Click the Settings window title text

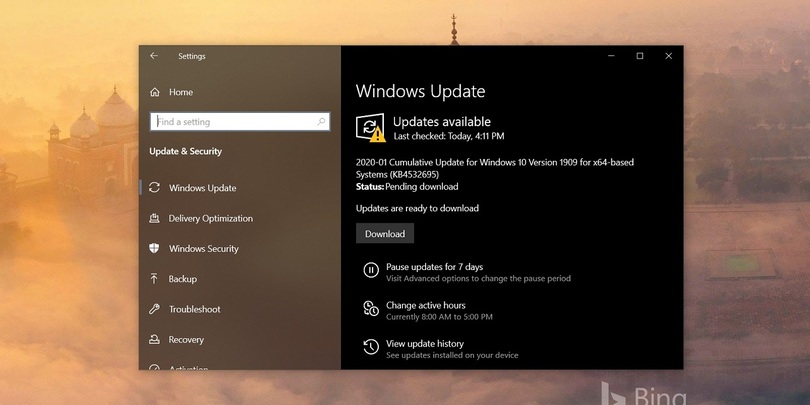pos(192,56)
